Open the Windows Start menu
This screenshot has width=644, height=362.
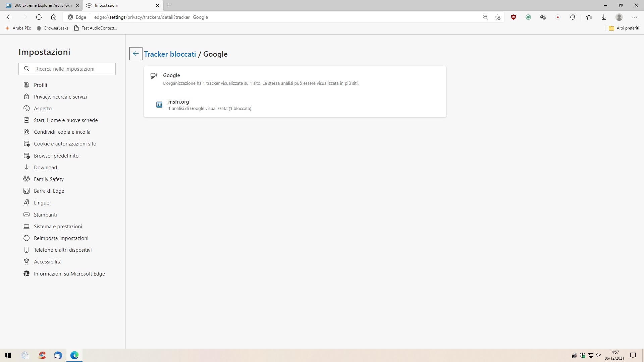(x=8, y=355)
